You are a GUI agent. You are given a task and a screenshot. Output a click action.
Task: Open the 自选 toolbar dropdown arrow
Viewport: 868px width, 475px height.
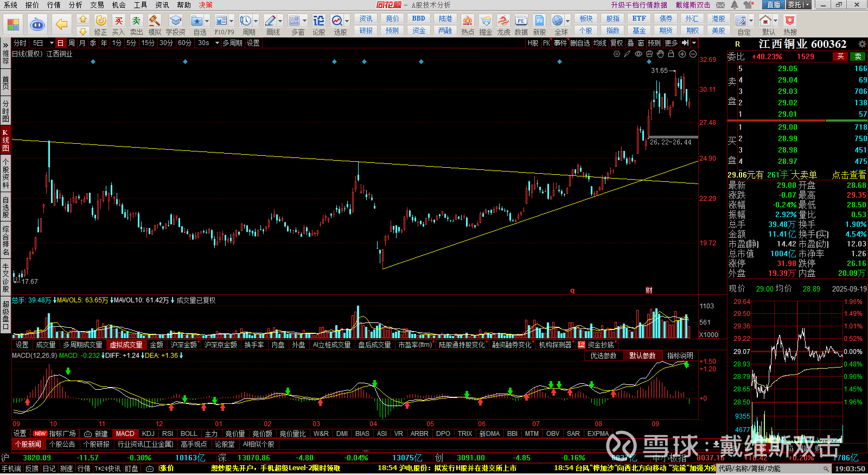pos(207,21)
